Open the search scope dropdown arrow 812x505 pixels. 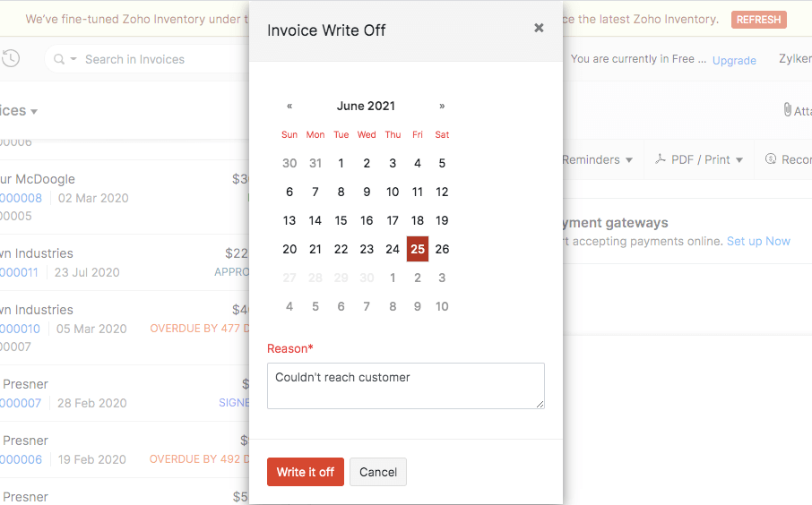pyautogui.click(x=73, y=59)
